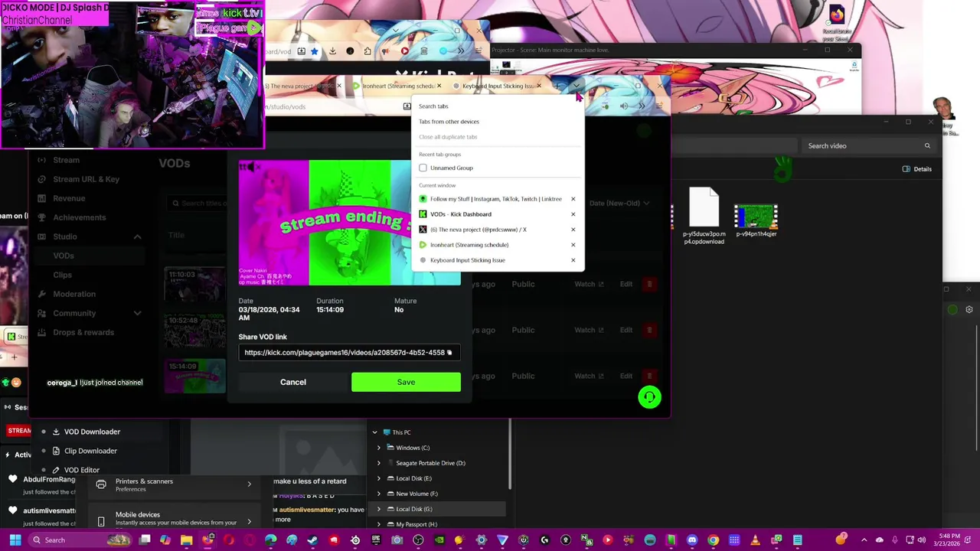Screen dimensions: 980x551
Task: Copy the Share VOD link via copy icon
Action: point(449,353)
